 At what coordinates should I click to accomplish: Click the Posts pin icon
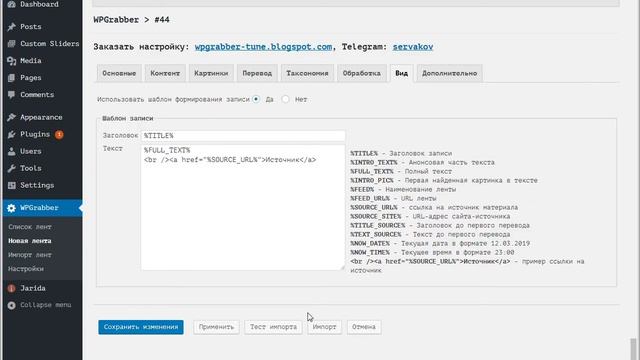[x=11, y=27]
